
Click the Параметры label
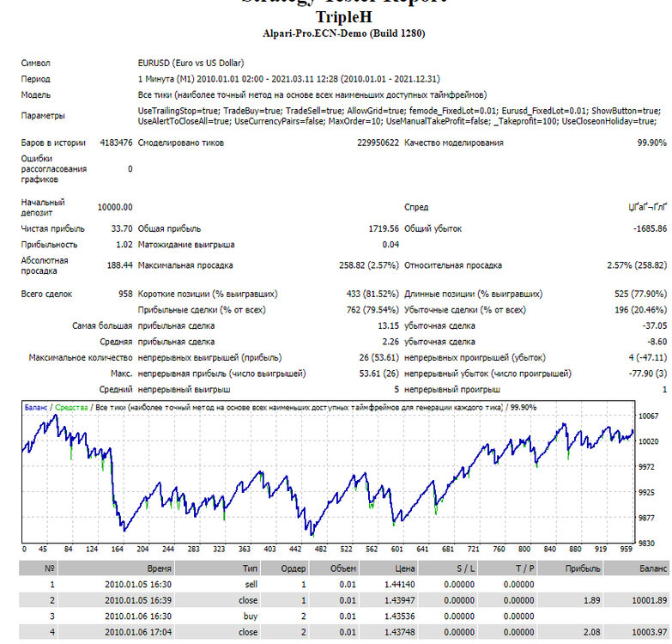pos(43,116)
